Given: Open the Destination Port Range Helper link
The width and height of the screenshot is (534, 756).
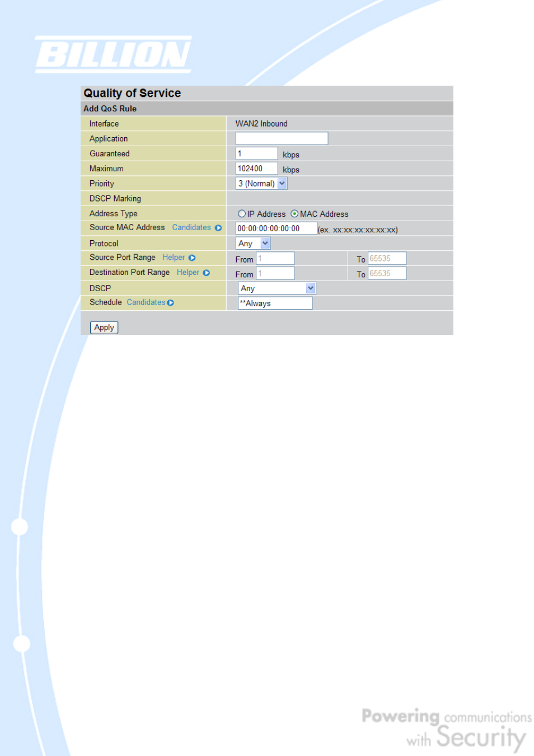Looking at the screenshot, I should [x=188, y=272].
